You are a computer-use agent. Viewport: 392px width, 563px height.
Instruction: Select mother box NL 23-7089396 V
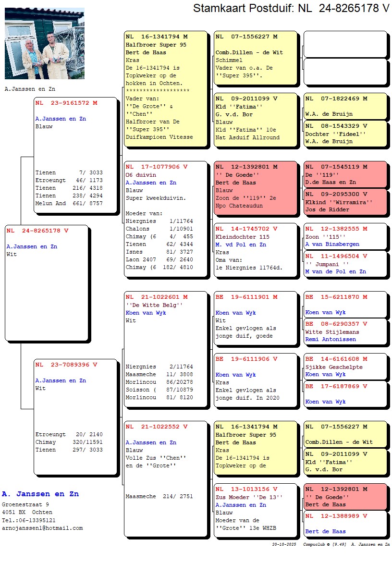pos(76,416)
